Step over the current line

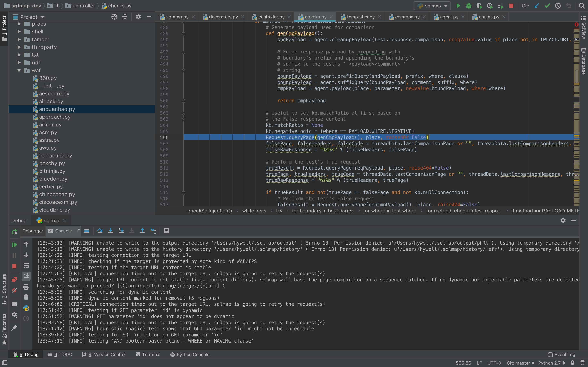(x=100, y=231)
